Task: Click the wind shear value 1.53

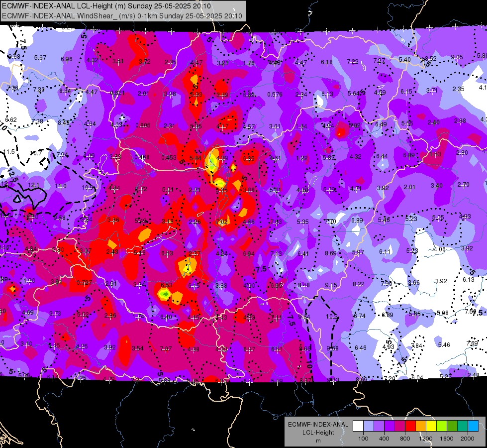Action: coord(435,154)
